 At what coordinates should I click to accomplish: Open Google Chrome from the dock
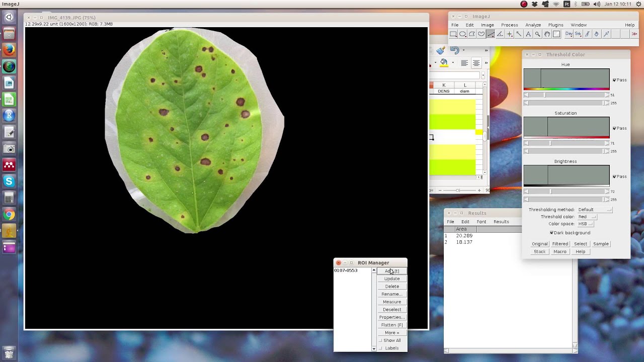click(x=9, y=215)
